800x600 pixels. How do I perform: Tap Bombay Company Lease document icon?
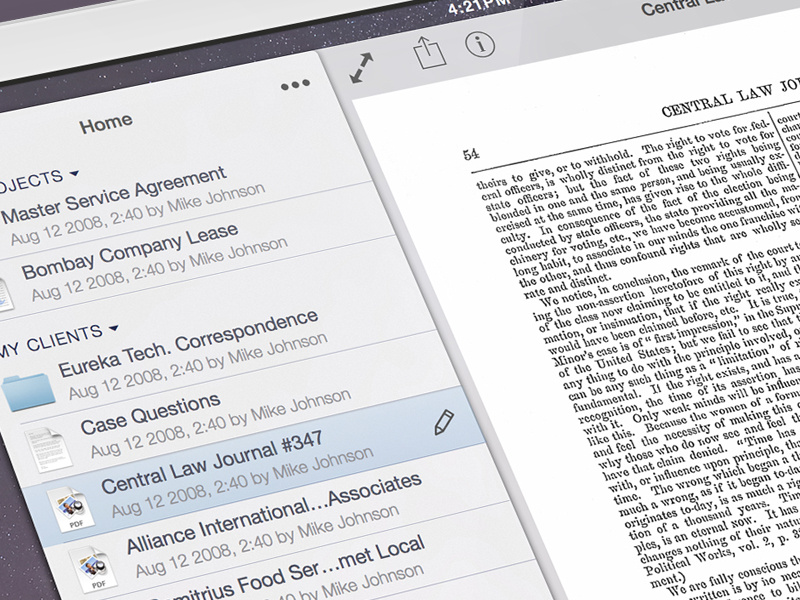[6, 293]
